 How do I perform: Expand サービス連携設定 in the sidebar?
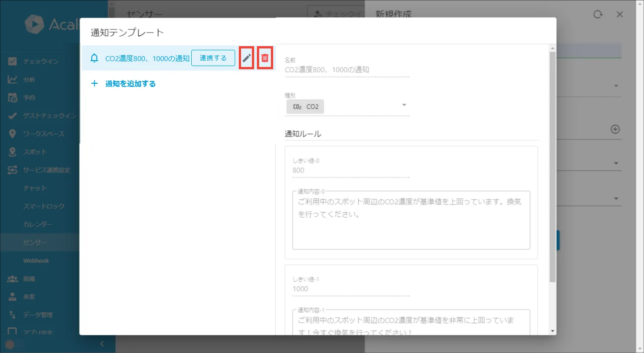tap(47, 170)
